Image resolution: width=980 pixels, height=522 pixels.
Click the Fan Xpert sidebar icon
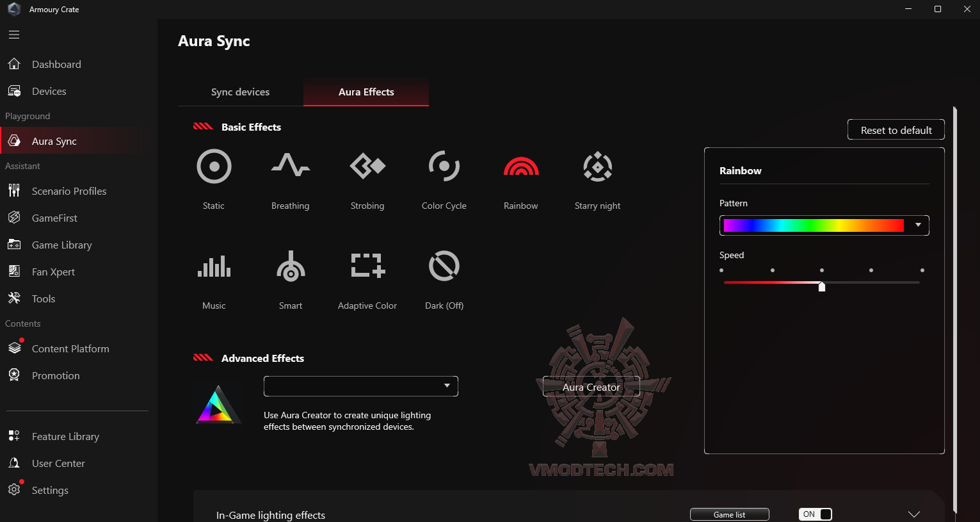[x=14, y=272]
